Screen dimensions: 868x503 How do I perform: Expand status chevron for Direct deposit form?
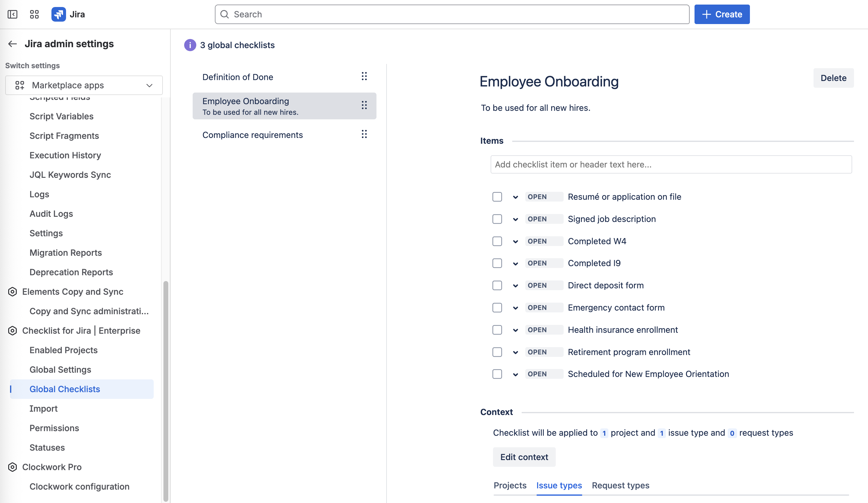(x=515, y=286)
